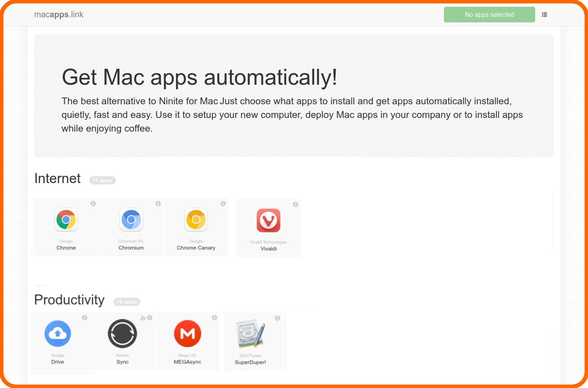Select the Chromium app icon

(x=131, y=220)
